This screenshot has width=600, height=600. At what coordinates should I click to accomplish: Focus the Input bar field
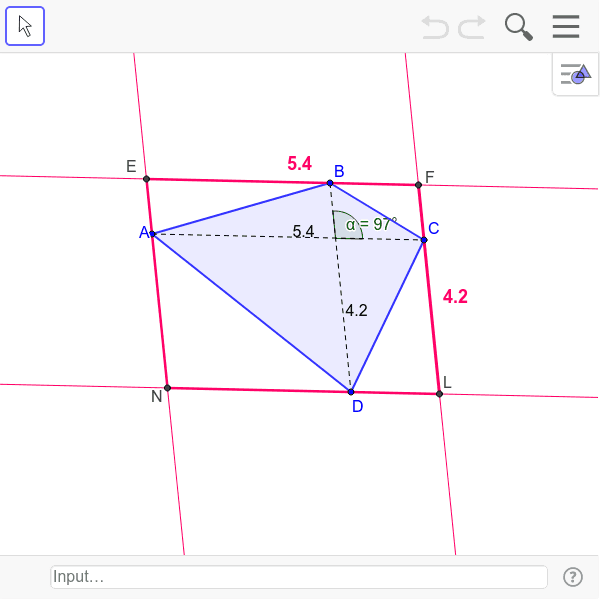coord(298,577)
